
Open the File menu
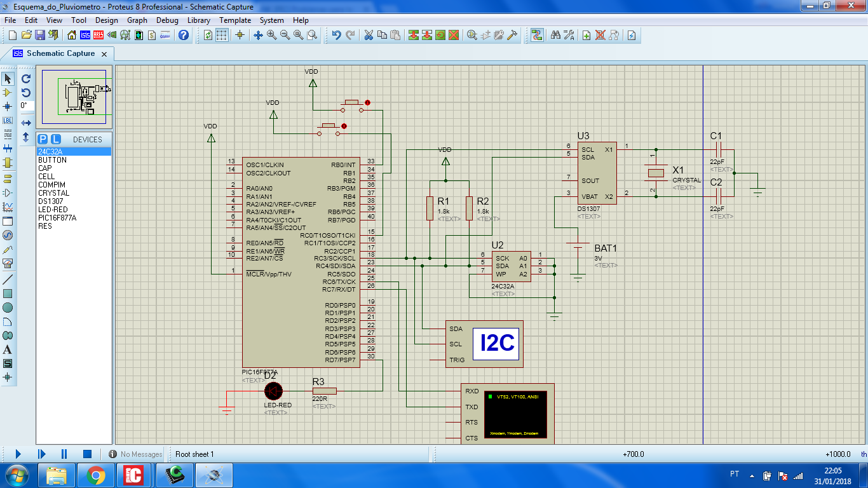(x=10, y=20)
